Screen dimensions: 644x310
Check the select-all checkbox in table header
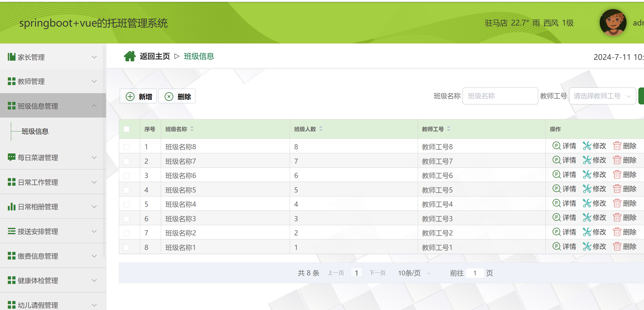(x=126, y=129)
